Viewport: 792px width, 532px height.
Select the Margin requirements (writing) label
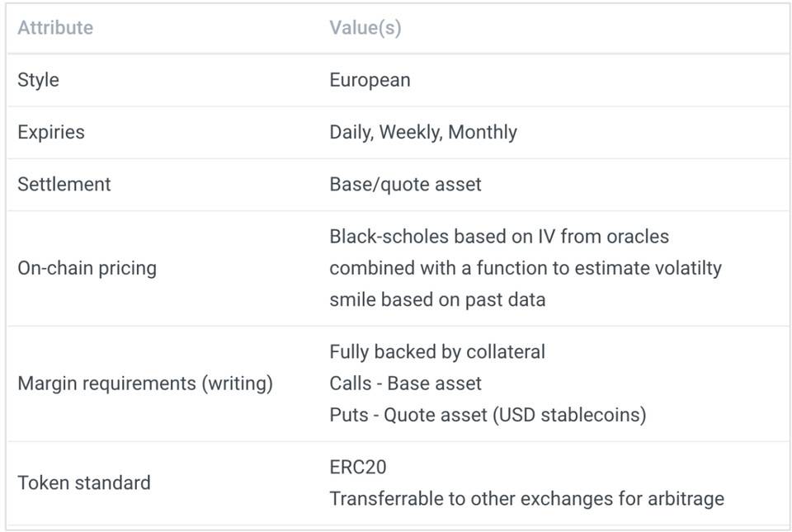145,384
